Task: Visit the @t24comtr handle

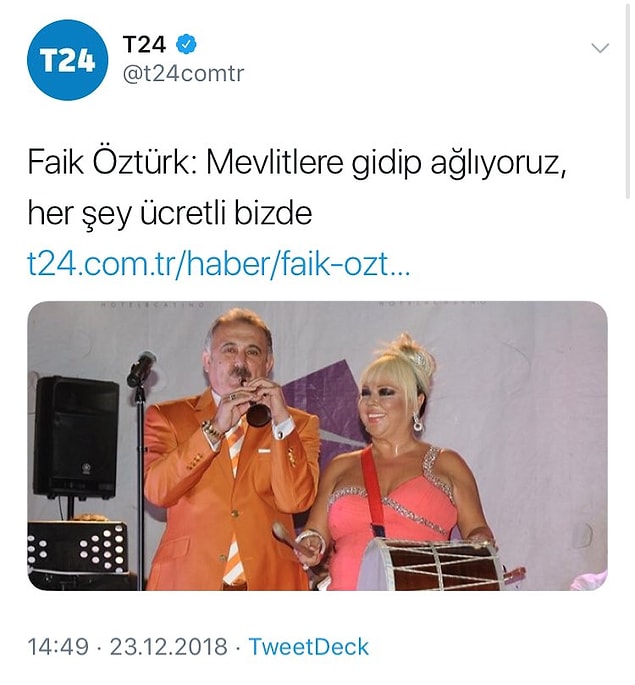Action: point(183,74)
